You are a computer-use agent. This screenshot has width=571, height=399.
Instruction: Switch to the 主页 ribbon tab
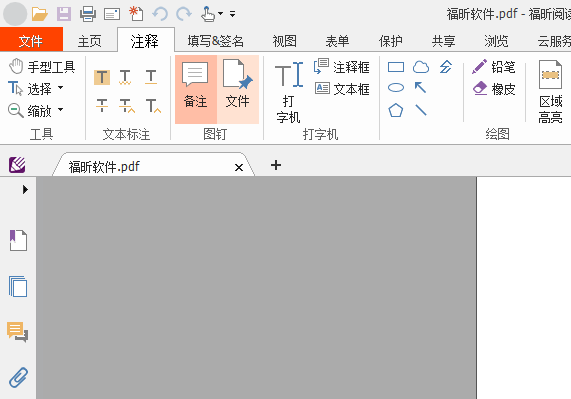[90, 41]
